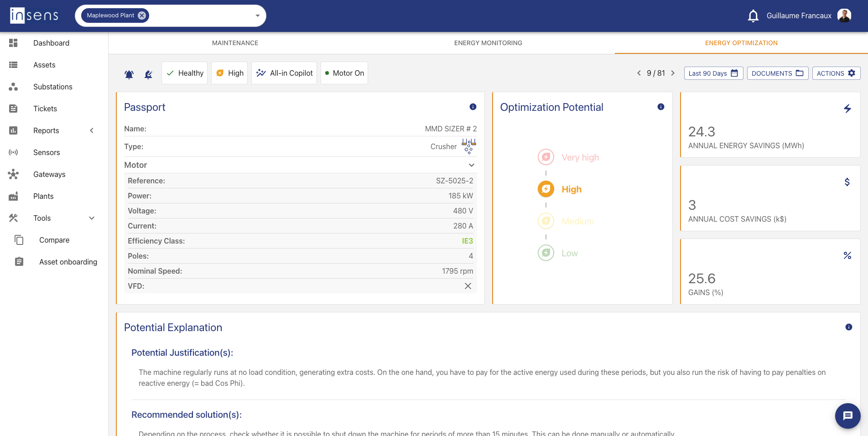Open the Actions menu
This screenshot has width=868, height=436.
pyautogui.click(x=836, y=73)
